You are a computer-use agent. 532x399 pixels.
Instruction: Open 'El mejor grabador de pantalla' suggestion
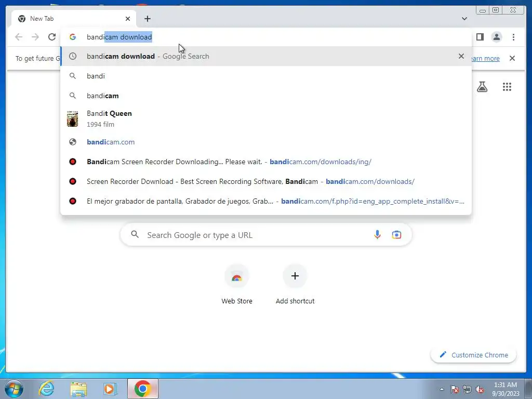pyautogui.click(x=266, y=201)
